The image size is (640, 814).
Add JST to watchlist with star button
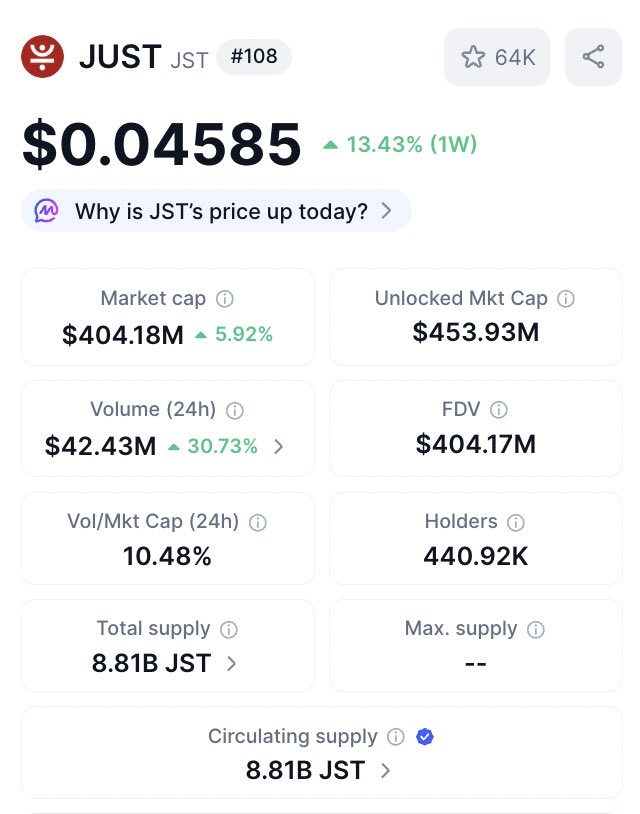point(497,57)
